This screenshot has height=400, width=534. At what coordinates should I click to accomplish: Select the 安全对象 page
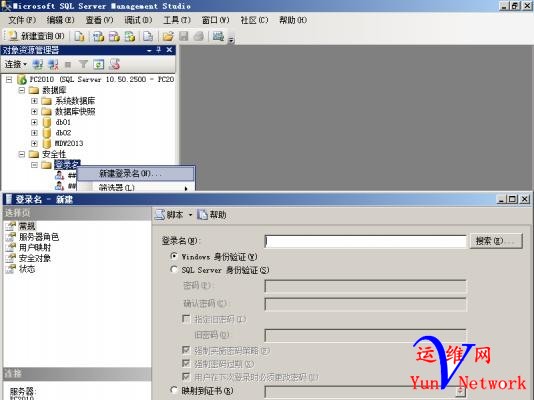click(35, 258)
